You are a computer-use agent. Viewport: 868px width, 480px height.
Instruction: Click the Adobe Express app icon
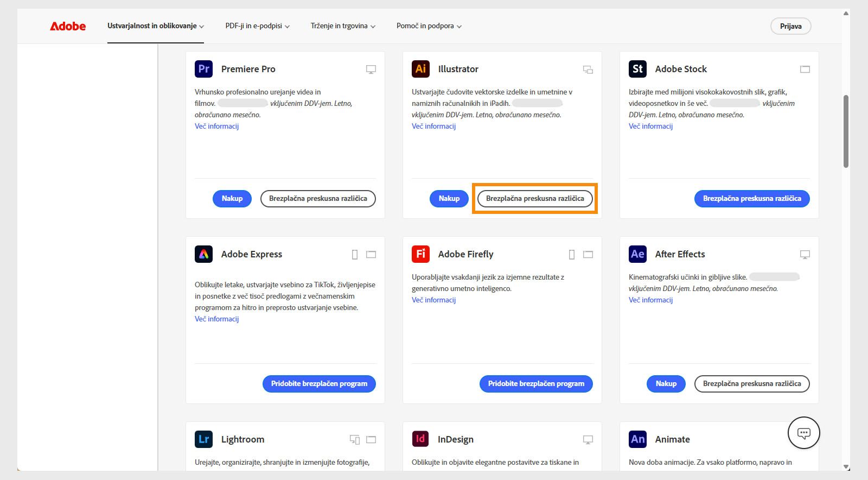(x=203, y=254)
